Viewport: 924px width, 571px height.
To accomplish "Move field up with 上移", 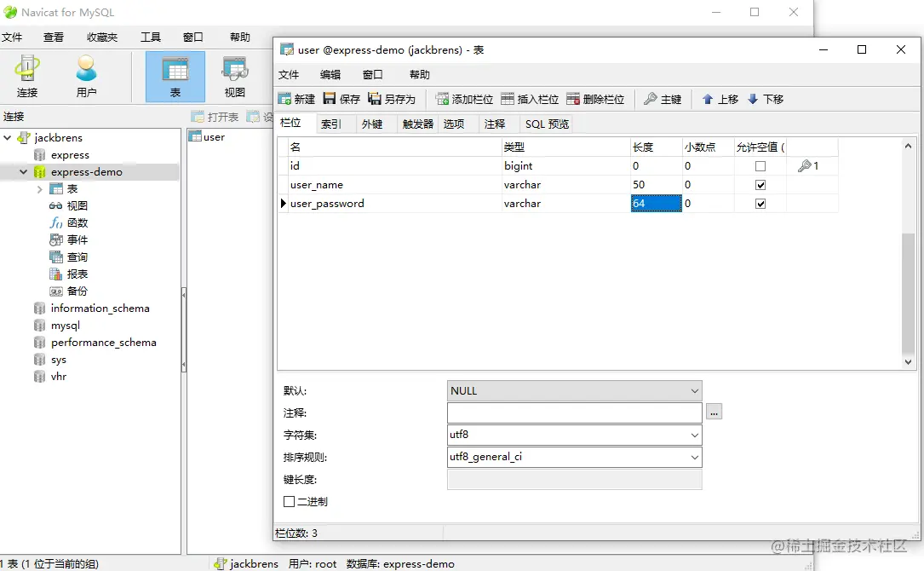I will [x=720, y=99].
